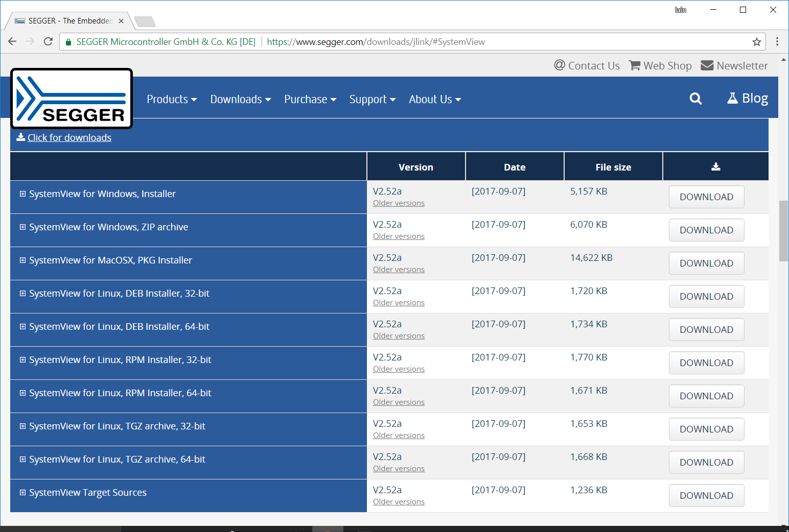789x532 pixels.
Task: Click the Contact Us at-sign icon
Action: [560, 65]
